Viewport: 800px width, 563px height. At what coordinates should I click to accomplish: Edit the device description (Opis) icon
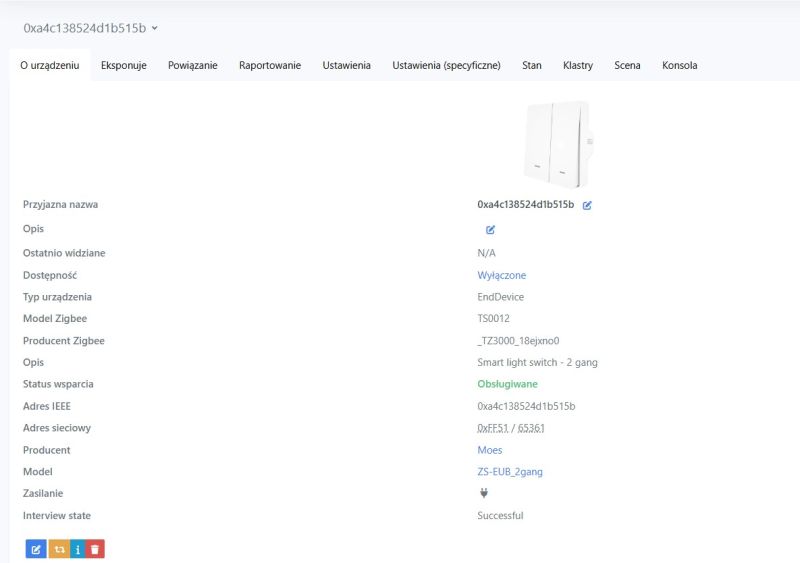pos(490,230)
